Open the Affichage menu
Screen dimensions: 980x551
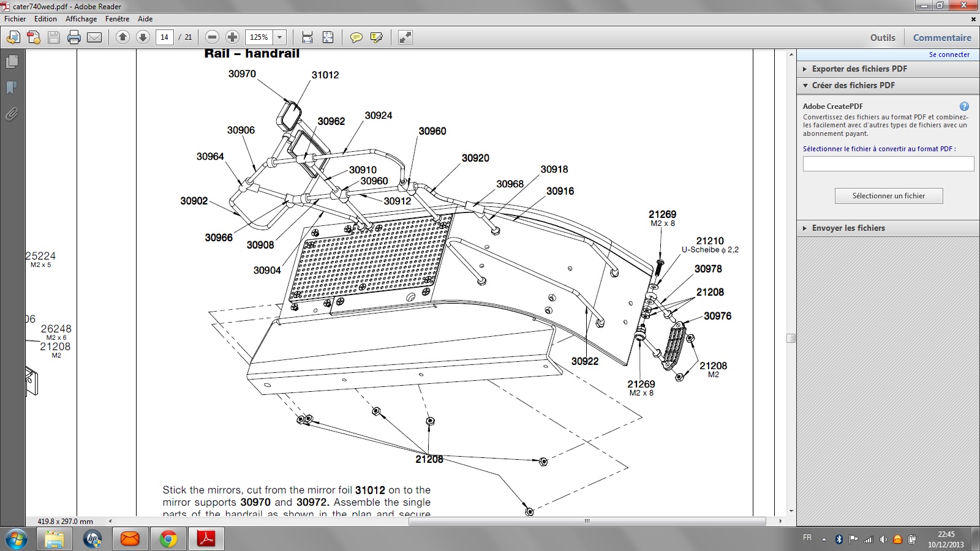click(x=81, y=19)
